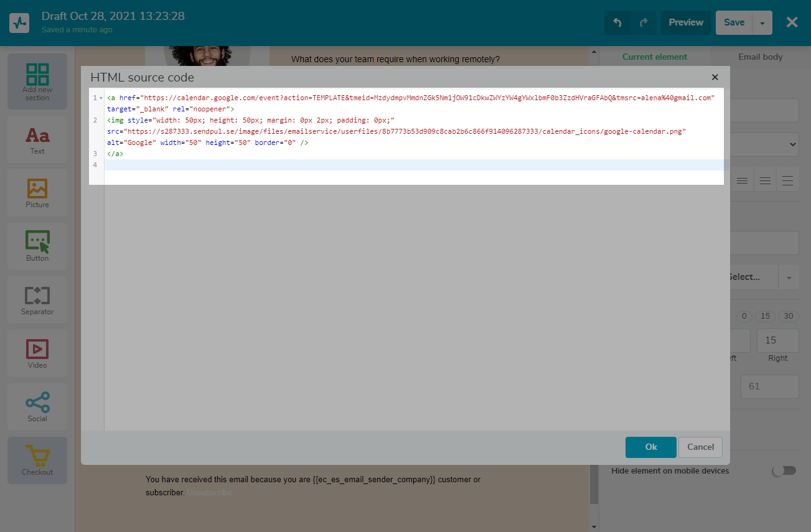Viewport: 811px width, 532px height.
Task: Undo the last change
Action: pos(617,22)
